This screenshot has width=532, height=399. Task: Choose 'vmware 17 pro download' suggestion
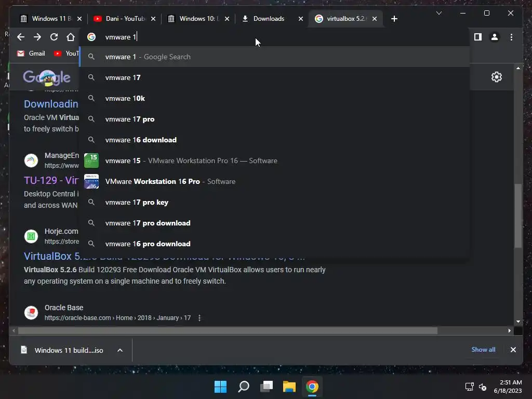(275, 223)
